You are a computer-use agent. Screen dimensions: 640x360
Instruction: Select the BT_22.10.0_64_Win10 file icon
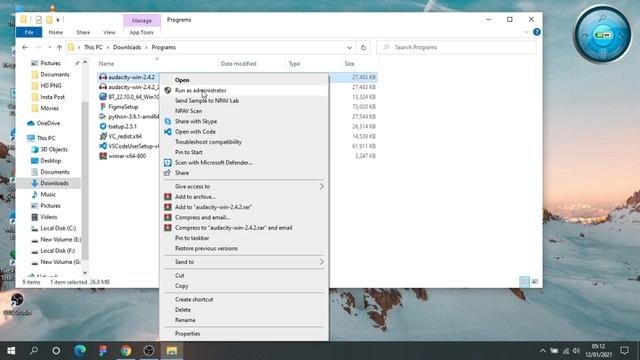(x=103, y=97)
